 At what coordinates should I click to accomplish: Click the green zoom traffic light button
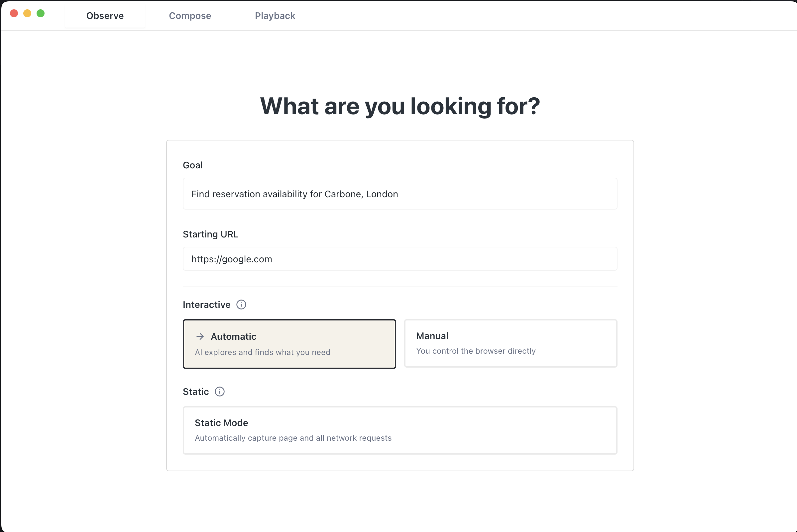pyautogui.click(x=41, y=13)
